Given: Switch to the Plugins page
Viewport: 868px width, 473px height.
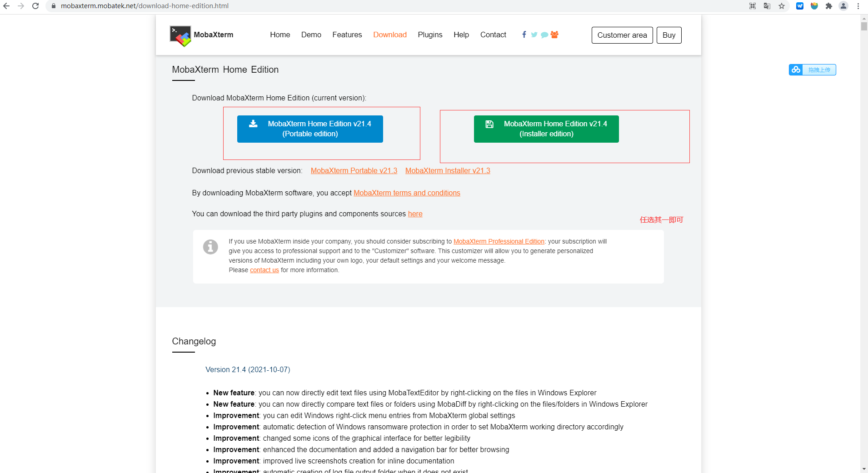Looking at the screenshot, I should 429,35.
